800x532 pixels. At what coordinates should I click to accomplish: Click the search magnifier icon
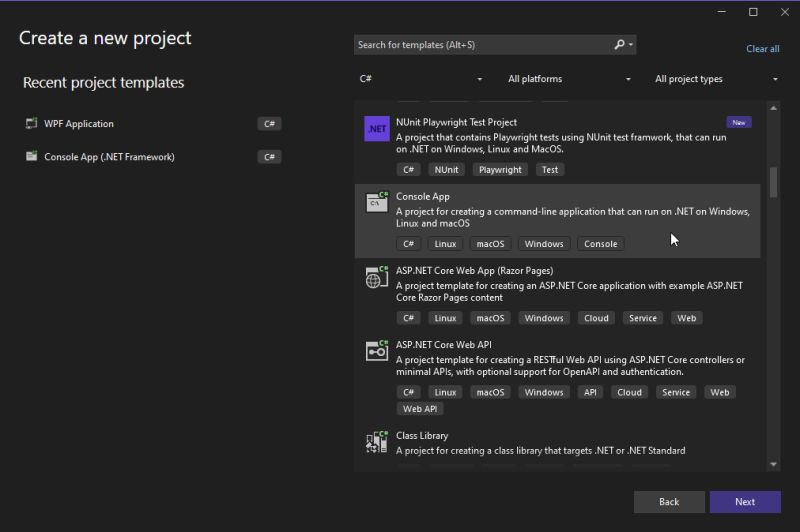click(x=619, y=45)
